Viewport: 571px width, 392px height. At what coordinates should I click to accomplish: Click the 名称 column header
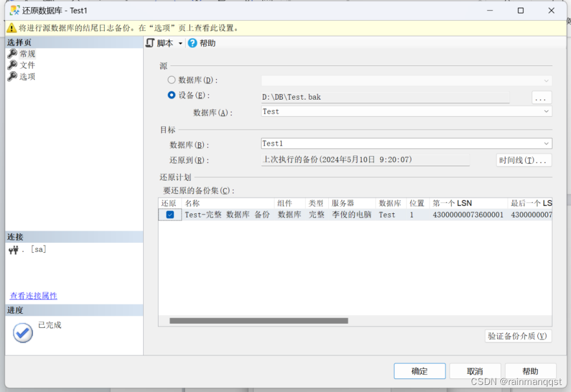click(x=192, y=203)
